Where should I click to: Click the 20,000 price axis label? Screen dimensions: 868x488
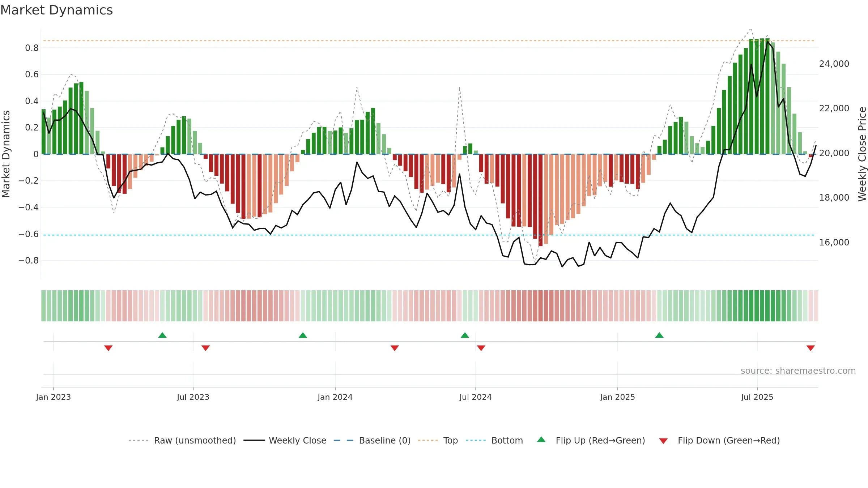[x=834, y=153]
